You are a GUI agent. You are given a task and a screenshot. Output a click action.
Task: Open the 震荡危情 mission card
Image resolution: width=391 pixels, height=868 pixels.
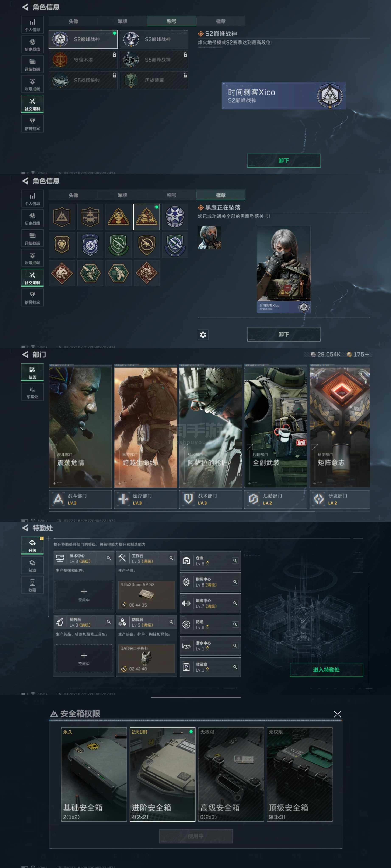click(x=80, y=427)
